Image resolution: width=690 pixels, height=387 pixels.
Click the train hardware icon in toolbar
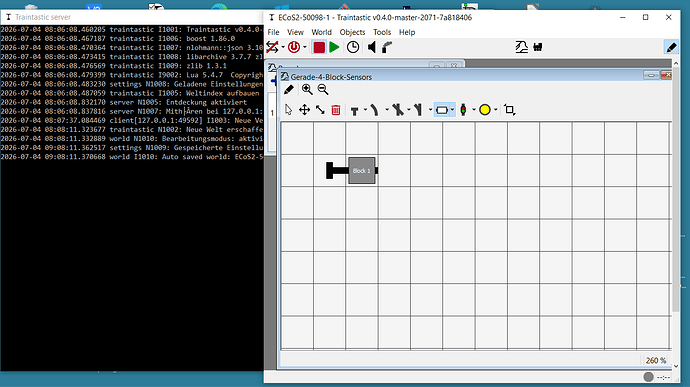tap(538, 47)
